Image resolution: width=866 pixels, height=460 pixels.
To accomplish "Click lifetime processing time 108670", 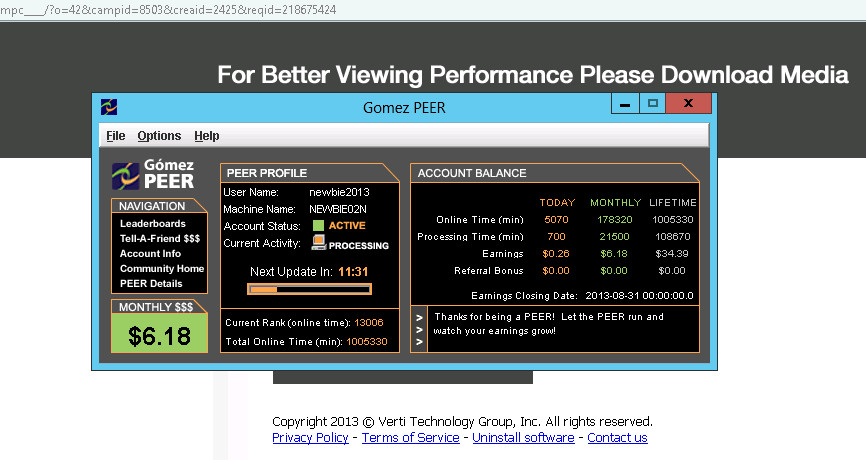I will pyautogui.click(x=672, y=236).
